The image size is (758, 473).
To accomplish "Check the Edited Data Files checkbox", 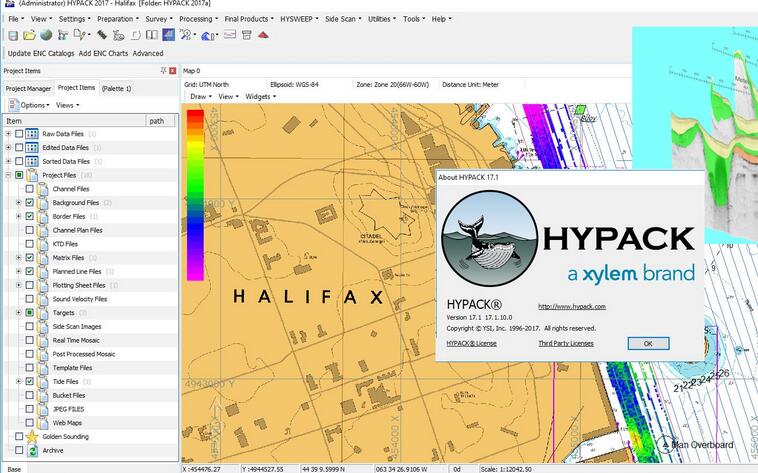I will (19, 148).
